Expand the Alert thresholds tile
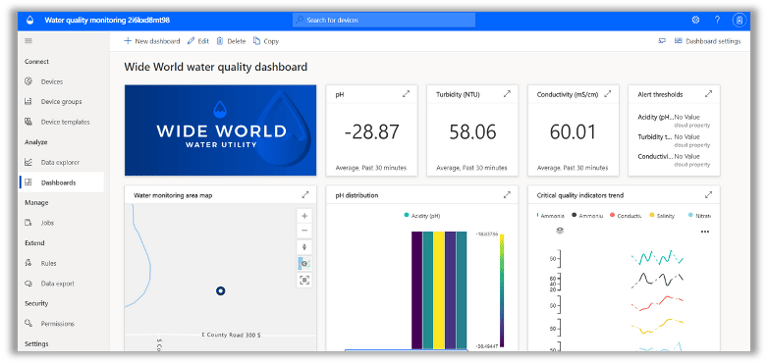Screen dimensions: 768x364 pos(708,94)
